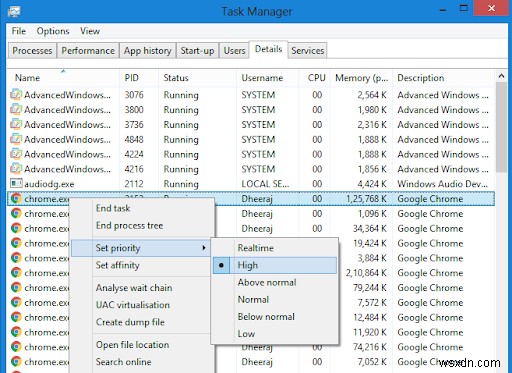Screen dimensions: 512x373
Task: Open the App history tab
Action: click(147, 51)
